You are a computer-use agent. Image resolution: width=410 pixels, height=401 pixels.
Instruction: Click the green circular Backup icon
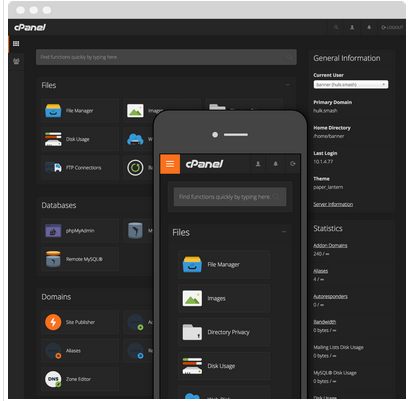pyautogui.click(x=135, y=167)
